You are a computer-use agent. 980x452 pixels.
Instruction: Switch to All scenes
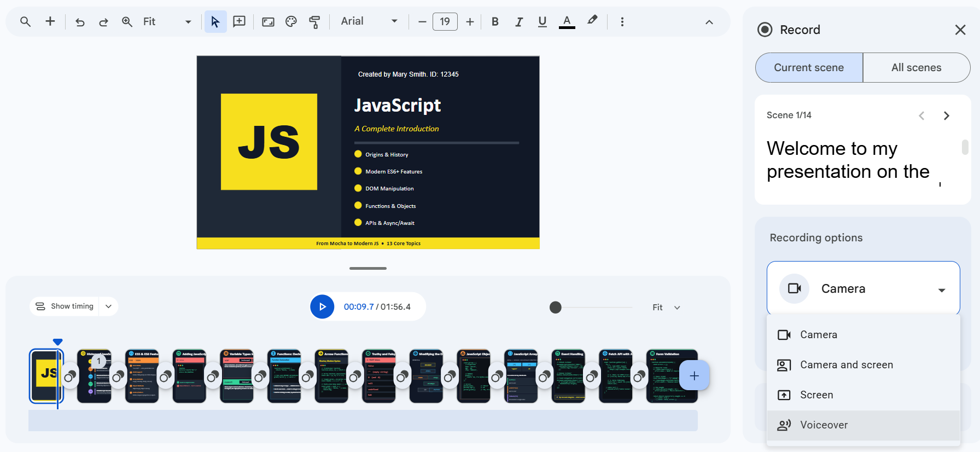(917, 67)
